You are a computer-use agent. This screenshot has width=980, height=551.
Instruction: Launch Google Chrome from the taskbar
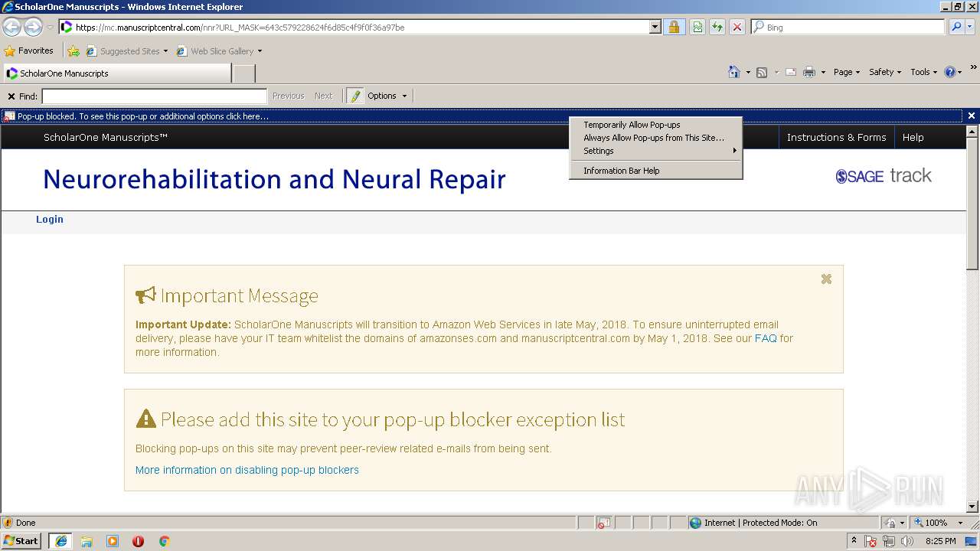[x=164, y=541]
